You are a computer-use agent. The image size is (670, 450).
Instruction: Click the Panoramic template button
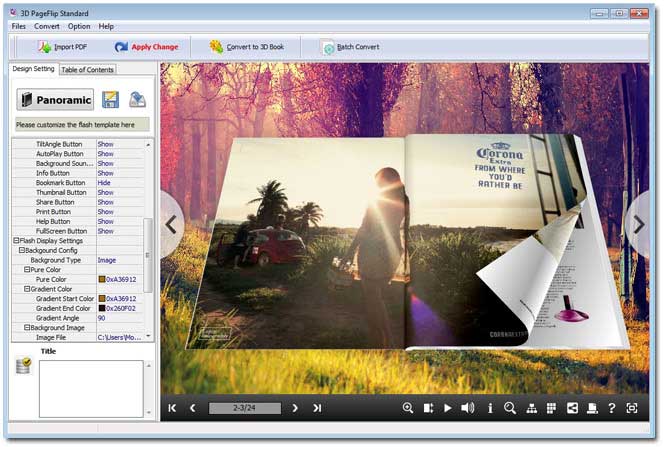(55, 100)
